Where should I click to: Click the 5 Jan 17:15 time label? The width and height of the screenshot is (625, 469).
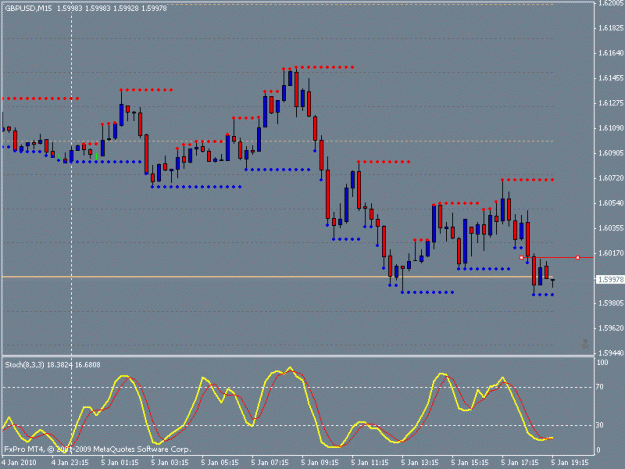(x=520, y=463)
